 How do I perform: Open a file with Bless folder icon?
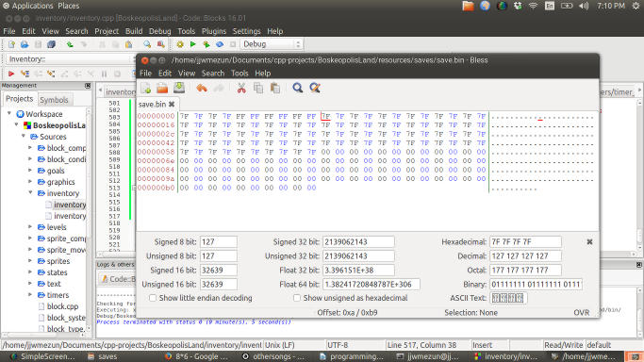point(162,88)
